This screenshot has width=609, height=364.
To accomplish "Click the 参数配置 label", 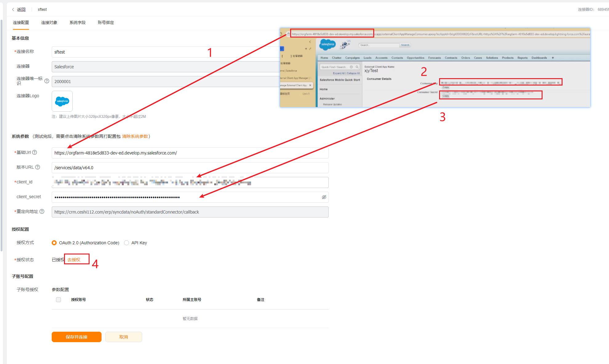I will tap(60, 290).
